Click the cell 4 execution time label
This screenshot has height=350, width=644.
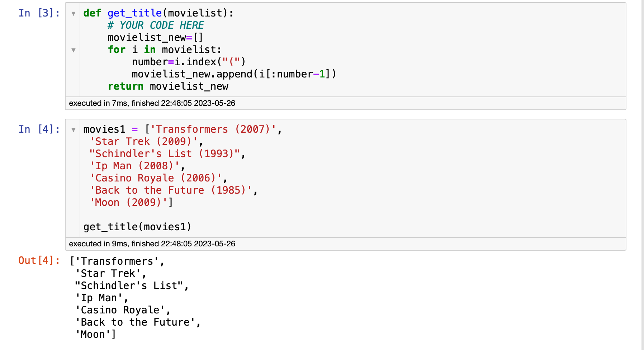coord(152,244)
